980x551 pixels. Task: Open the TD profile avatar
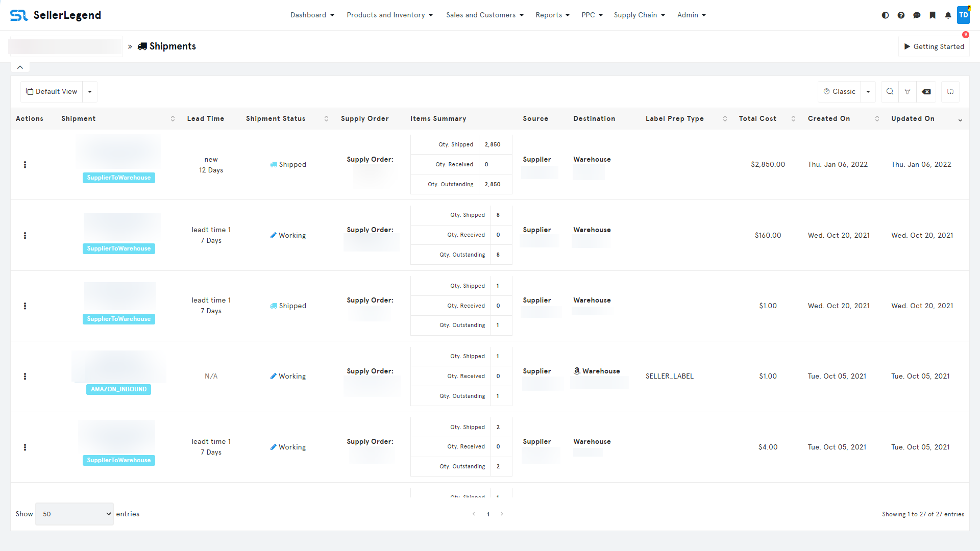[964, 15]
